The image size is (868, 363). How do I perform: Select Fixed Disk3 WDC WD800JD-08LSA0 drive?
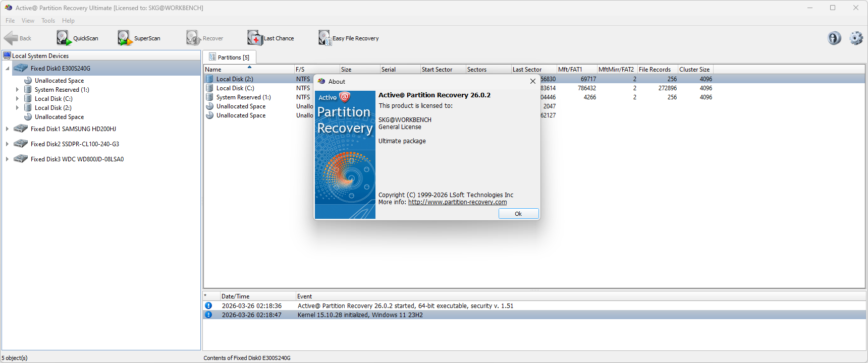[77, 159]
